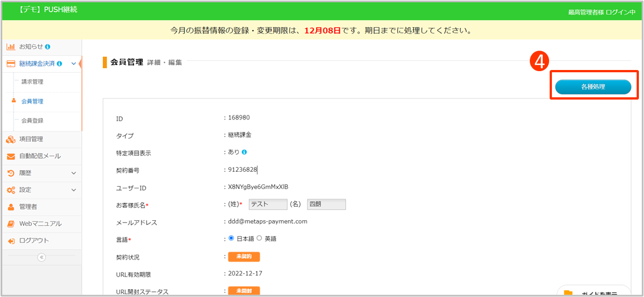644x297 pixels.
Task: Click the 名 given name input field
Action: tap(326, 204)
